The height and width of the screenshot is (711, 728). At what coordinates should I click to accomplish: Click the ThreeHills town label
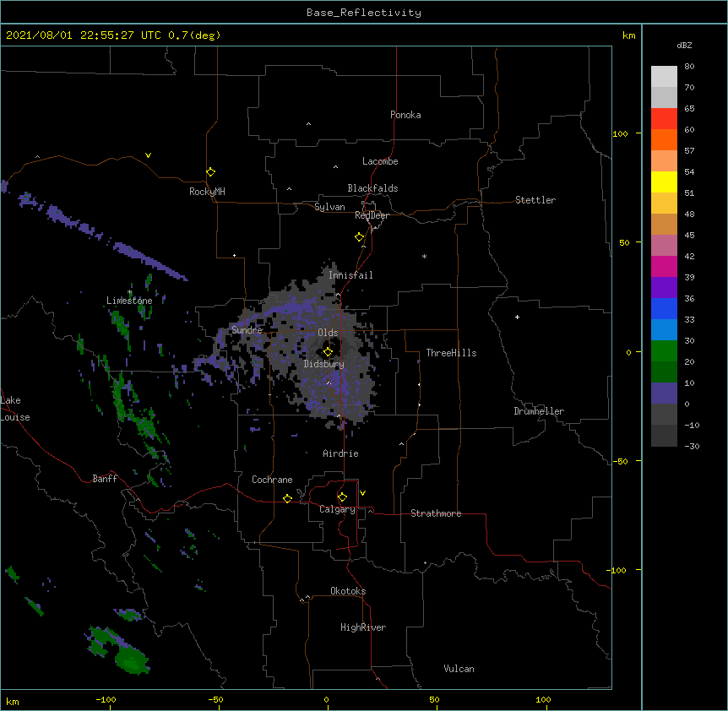point(451,353)
